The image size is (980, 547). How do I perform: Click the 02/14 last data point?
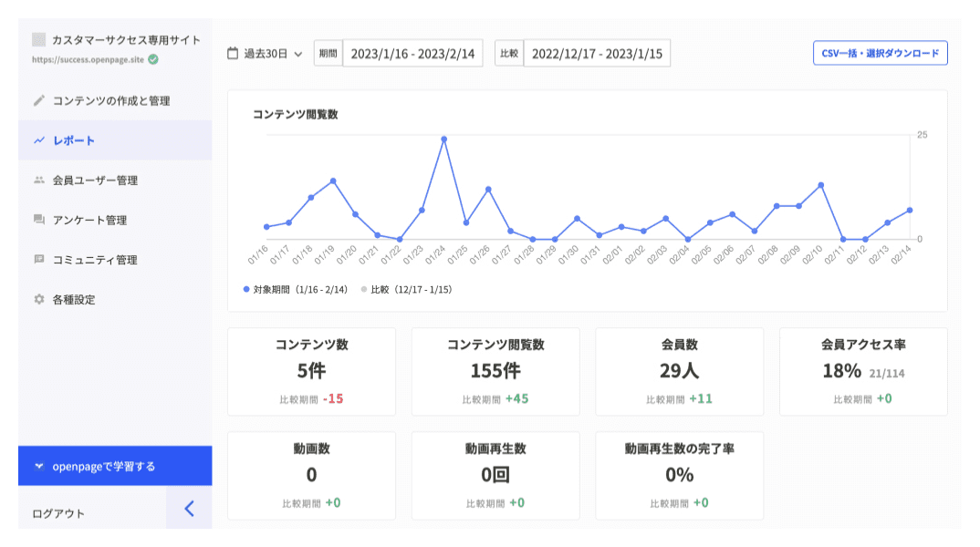point(910,211)
